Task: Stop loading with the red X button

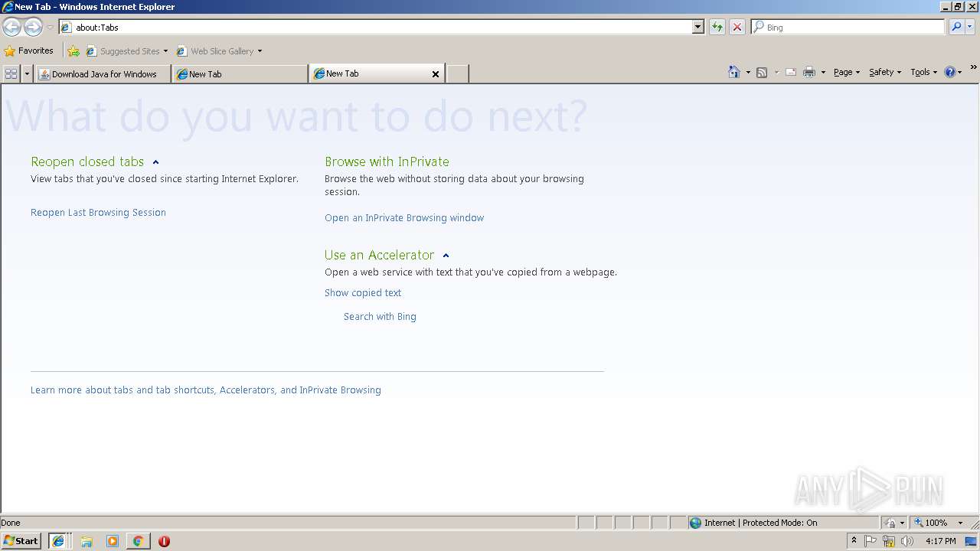Action: pyautogui.click(x=737, y=27)
